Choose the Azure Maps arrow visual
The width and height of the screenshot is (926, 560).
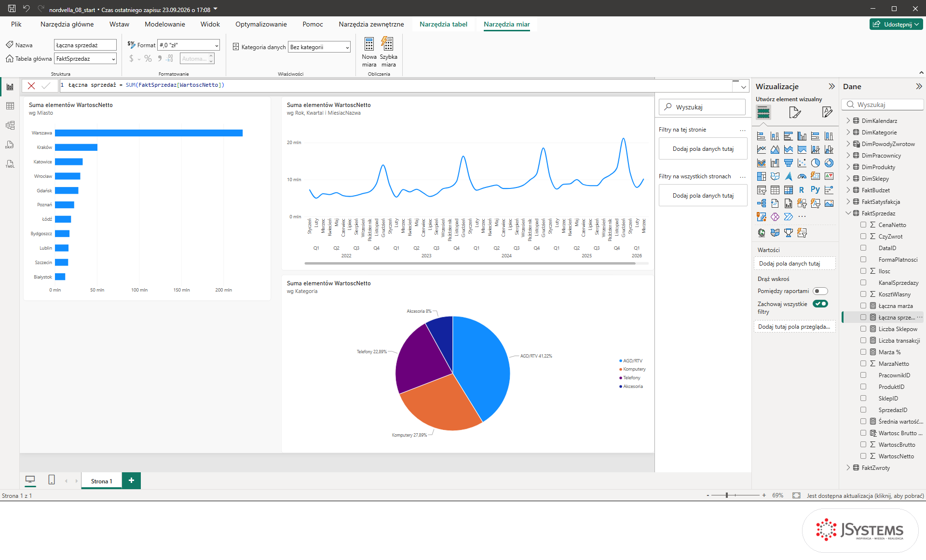[788, 176]
